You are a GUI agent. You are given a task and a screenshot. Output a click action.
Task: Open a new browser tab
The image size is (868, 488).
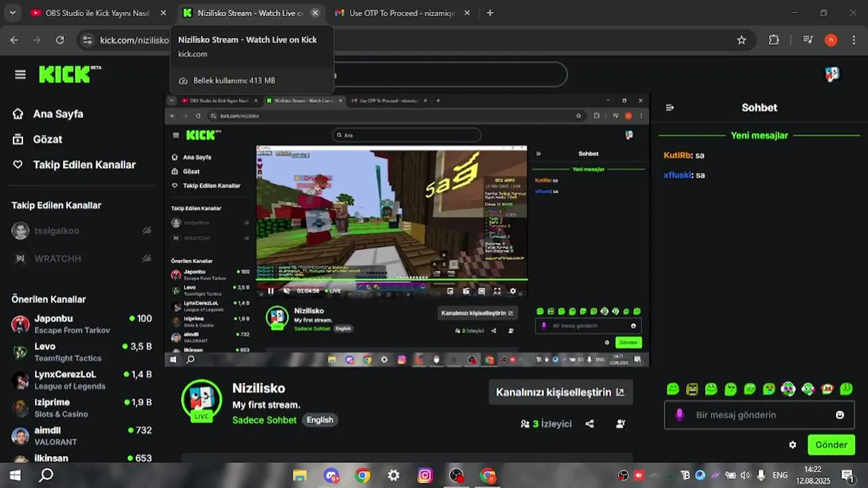(x=490, y=13)
